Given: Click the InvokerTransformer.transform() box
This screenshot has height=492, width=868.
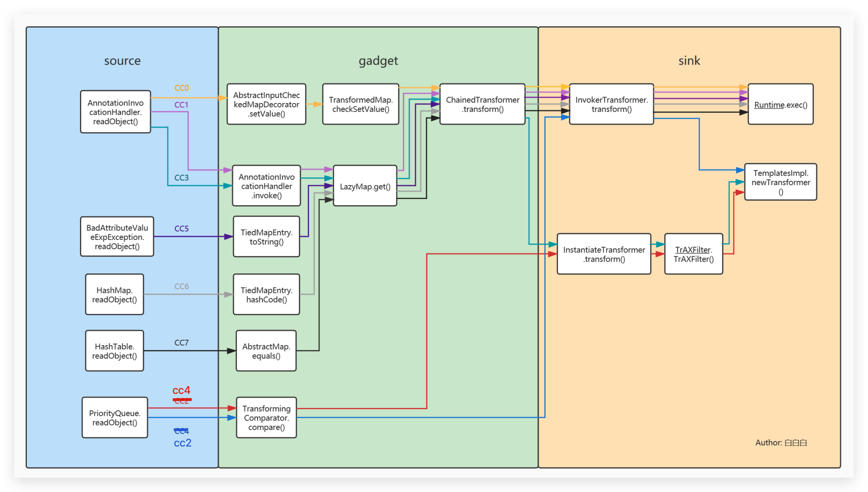Looking at the screenshot, I should click(611, 104).
